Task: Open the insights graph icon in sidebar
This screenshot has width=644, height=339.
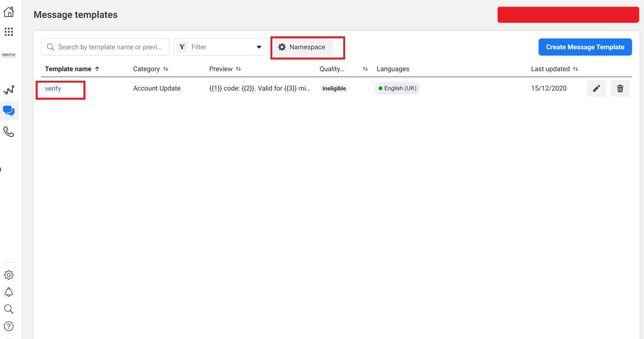Action: [x=9, y=90]
